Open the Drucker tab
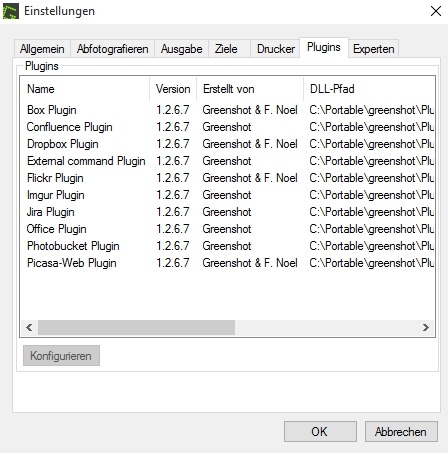This screenshot has width=448, height=453. pyautogui.click(x=276, y=49)
